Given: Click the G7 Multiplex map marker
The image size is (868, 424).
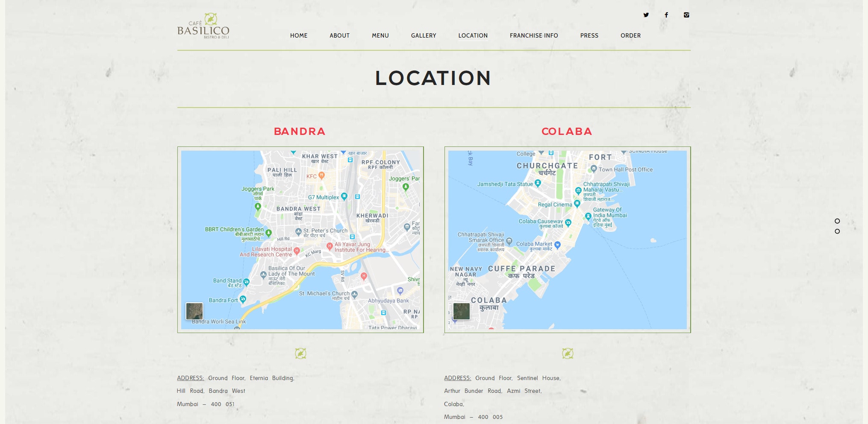Looking at the screenshot, I should (344, 196).
